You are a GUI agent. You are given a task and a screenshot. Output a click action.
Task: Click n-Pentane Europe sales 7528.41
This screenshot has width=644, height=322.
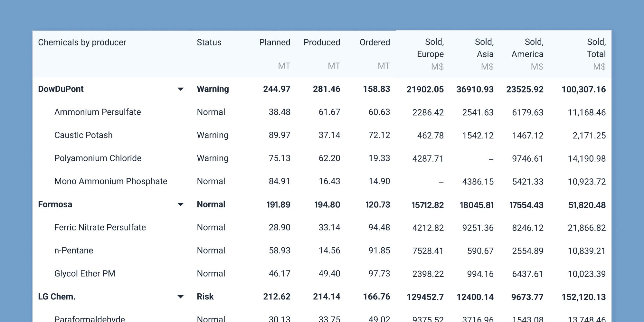pos(428,251)
